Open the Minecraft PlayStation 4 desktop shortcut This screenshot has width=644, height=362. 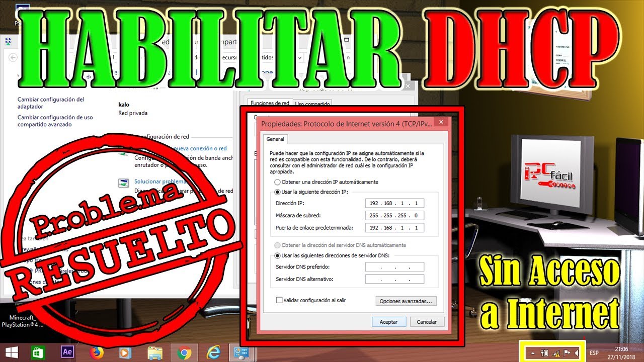(x=23, y=321)
